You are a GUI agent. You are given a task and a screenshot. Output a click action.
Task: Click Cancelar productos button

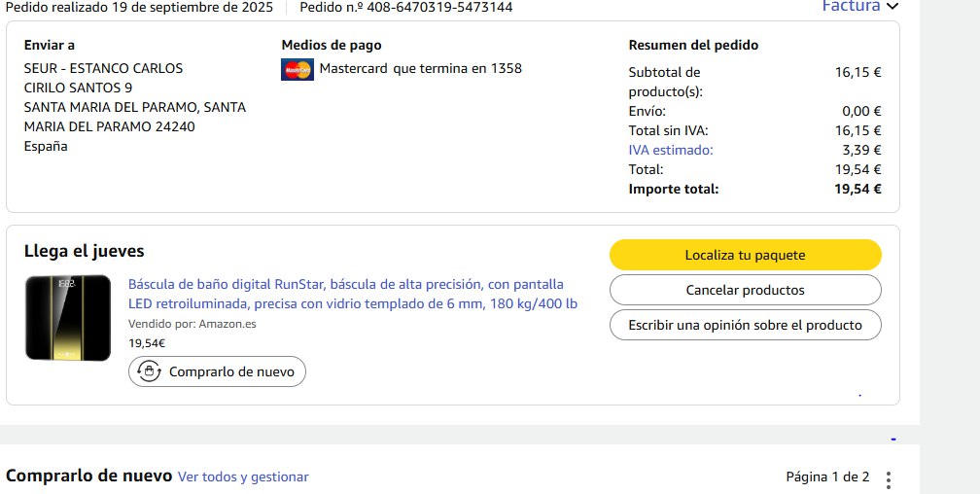pyautogui.click(x=745, y=290)
